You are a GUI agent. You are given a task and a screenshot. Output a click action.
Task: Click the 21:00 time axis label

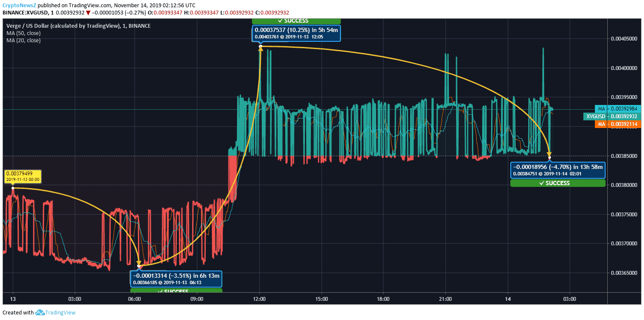click(445, 299)
